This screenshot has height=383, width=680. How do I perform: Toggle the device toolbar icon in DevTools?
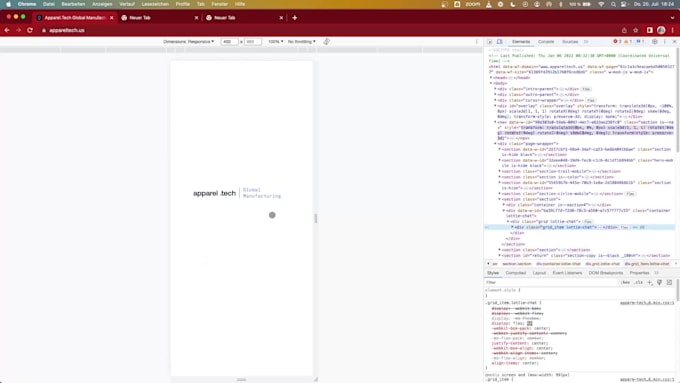pyautogui.click(x=500, y=42)
